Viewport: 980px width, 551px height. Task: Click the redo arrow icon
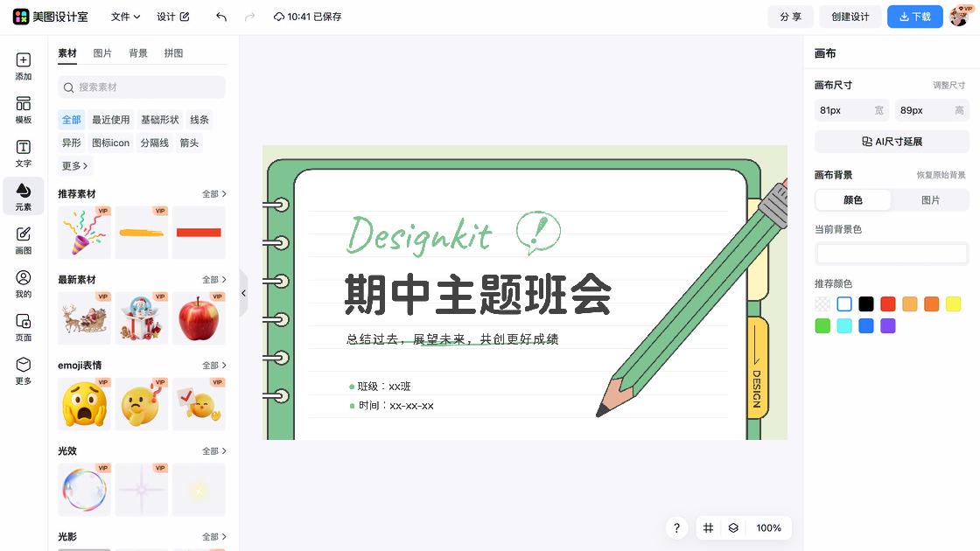[249, 17]
